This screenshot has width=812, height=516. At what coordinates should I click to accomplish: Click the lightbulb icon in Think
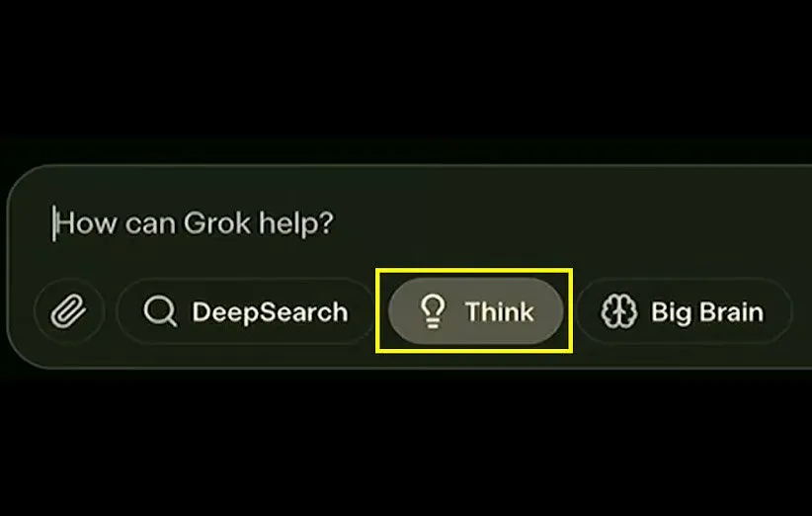pos(433,311)
